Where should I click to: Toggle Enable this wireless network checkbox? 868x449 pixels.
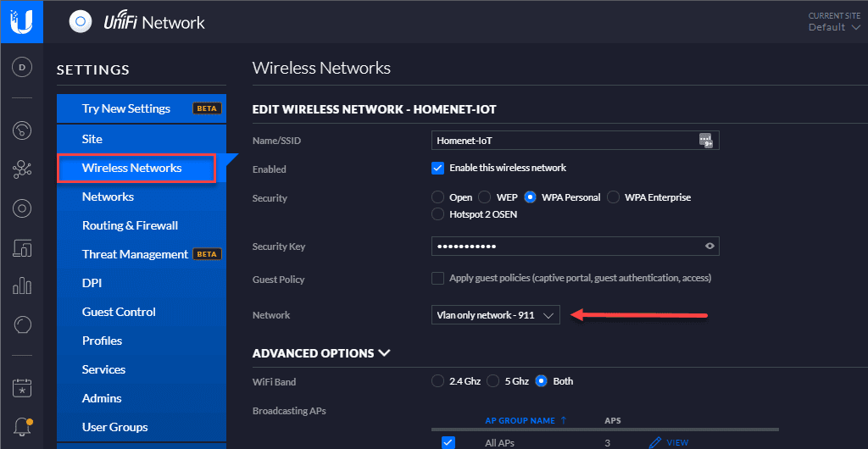(438, 168)
